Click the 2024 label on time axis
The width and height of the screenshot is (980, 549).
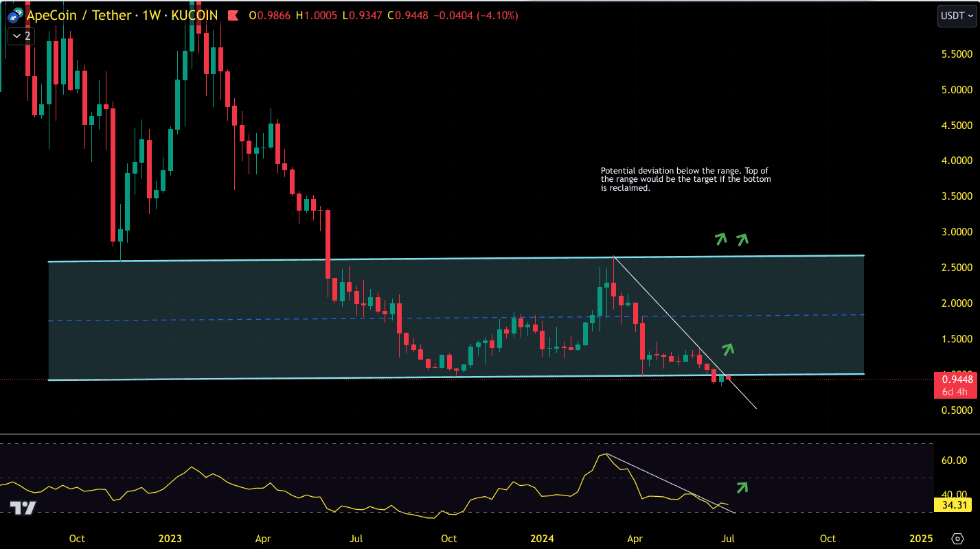pyautogui.click(x=543, y=539)
